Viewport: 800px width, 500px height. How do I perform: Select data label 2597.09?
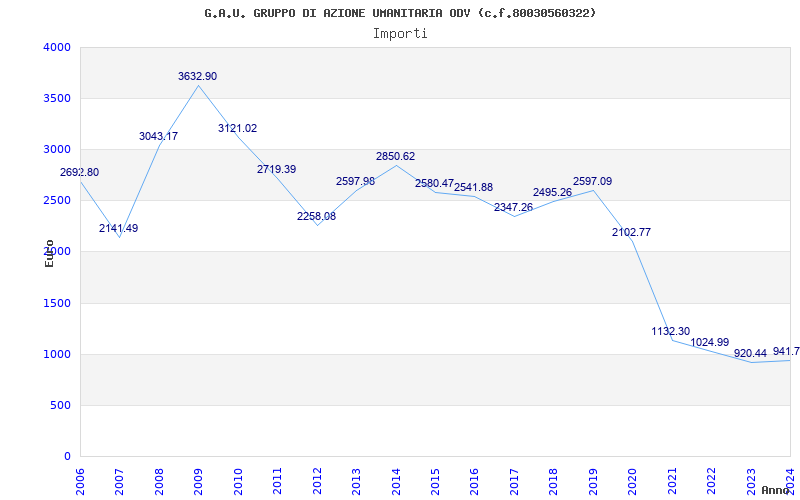click(592, 182)
